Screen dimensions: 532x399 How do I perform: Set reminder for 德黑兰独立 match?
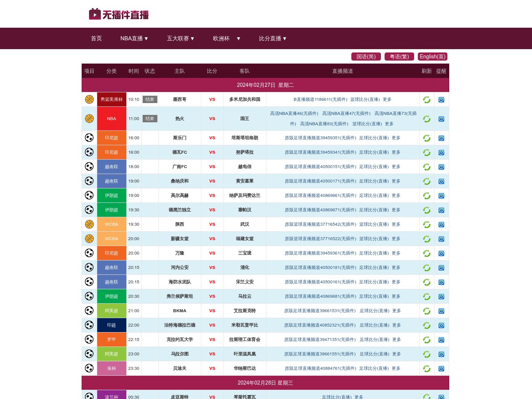pyautogui.click(x=441, y=210)
